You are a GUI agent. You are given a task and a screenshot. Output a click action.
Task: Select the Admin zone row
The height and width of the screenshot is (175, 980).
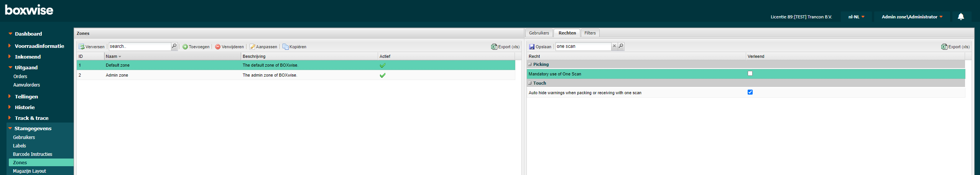point(117,75)
